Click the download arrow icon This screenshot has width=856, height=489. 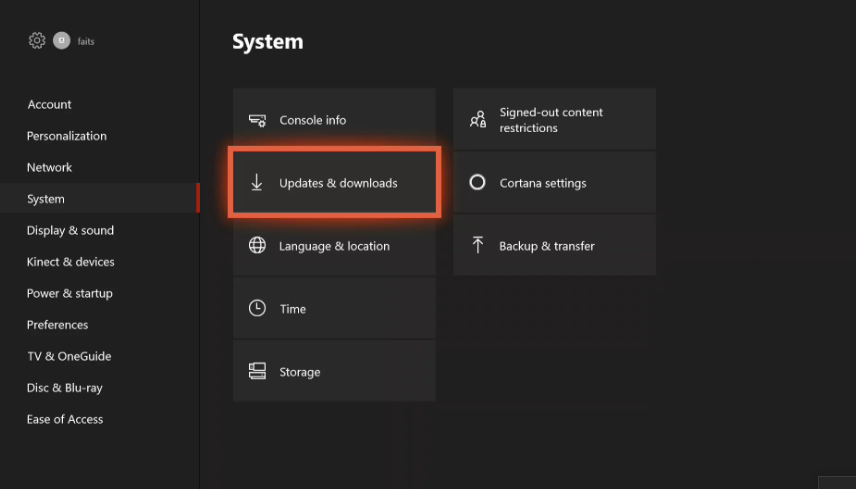tap(257, 183)
